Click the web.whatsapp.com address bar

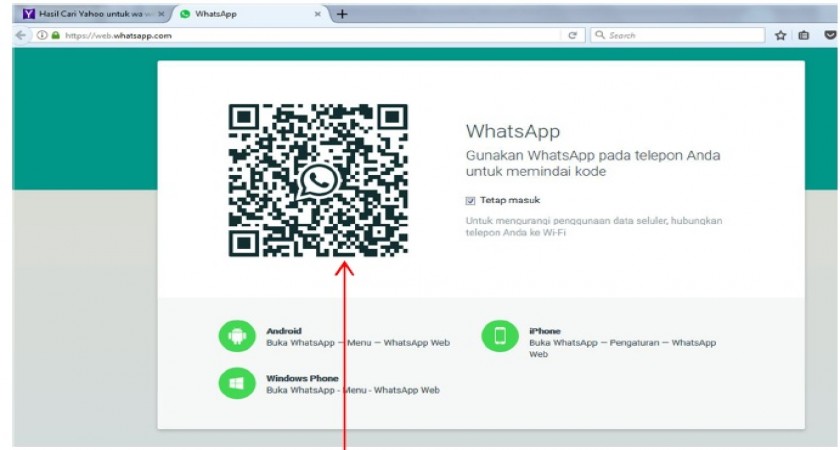coord(300,35)
